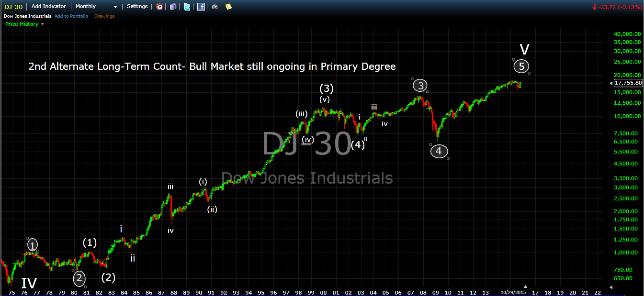Click the '75' year label on the time axis
The width and height of the screenshot is (644, 296).
11,292
